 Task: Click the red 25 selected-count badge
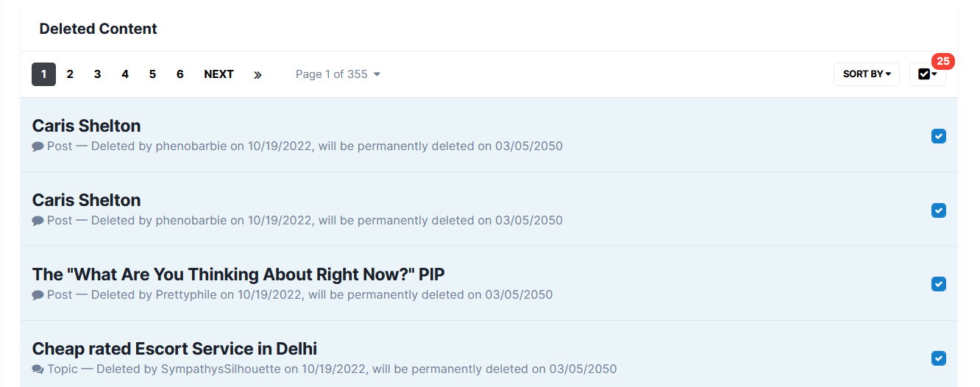942,61
